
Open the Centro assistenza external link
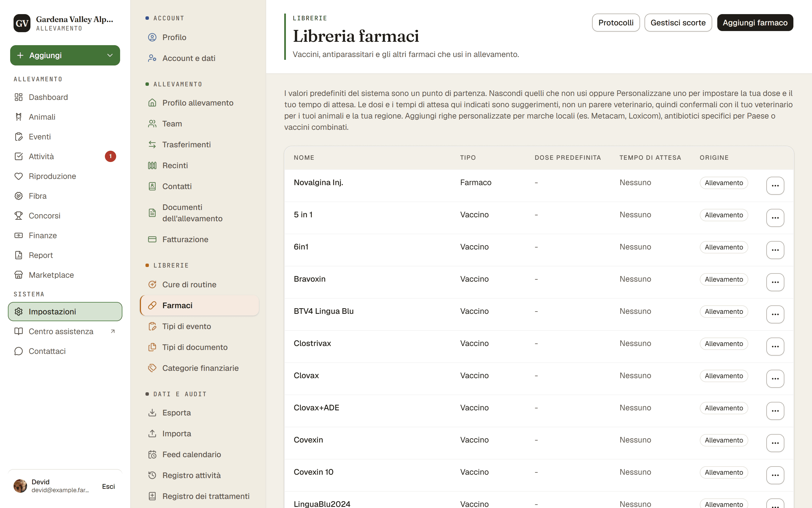coord(65,331)
